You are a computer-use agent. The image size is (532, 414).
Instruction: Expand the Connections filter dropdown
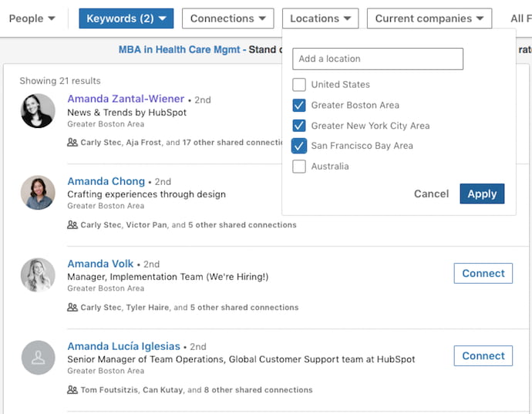point(228,19)
